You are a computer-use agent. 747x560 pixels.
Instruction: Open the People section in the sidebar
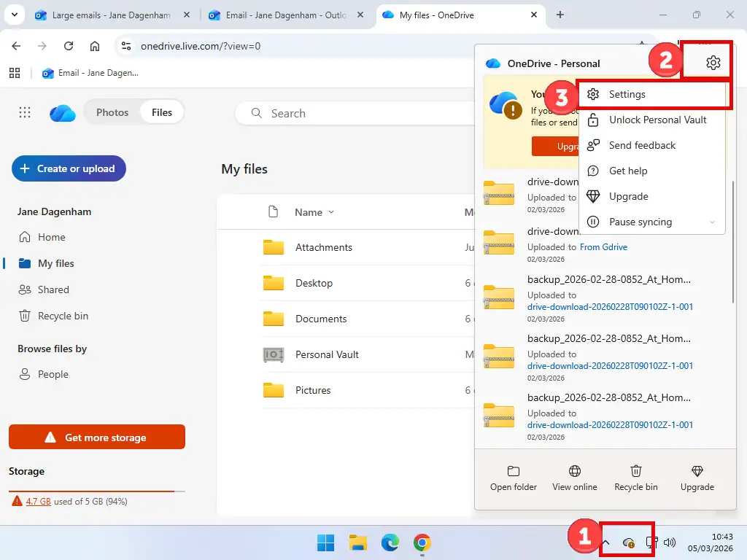pyautogui.click(x=53, y=374)
